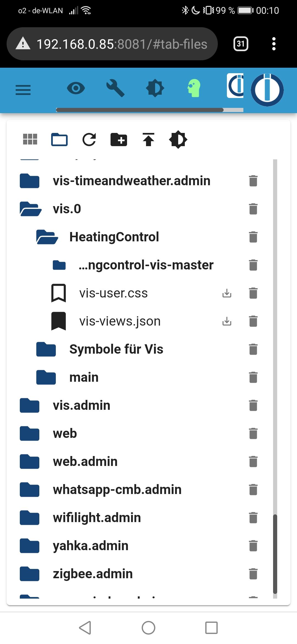Viewport: 297px width, 644px height.
Task: Download the vis-views.json file
Action: coord(227,321)
